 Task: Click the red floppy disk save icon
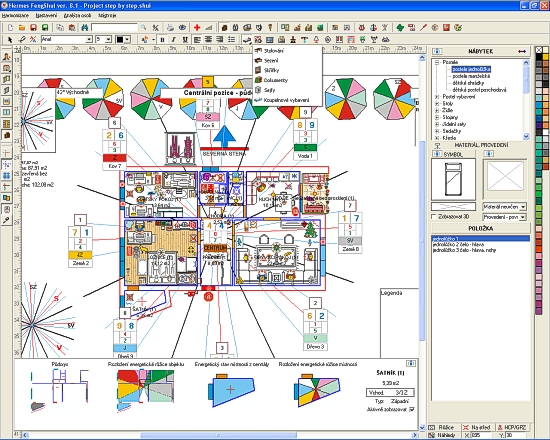[33, 27]
